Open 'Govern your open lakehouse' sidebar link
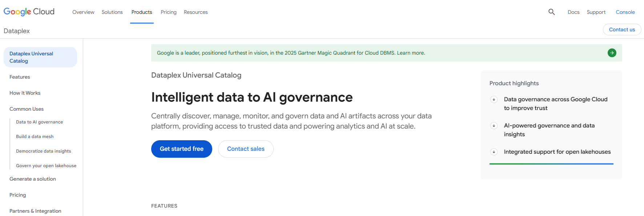The image size is (644, 216). (46, 166)
